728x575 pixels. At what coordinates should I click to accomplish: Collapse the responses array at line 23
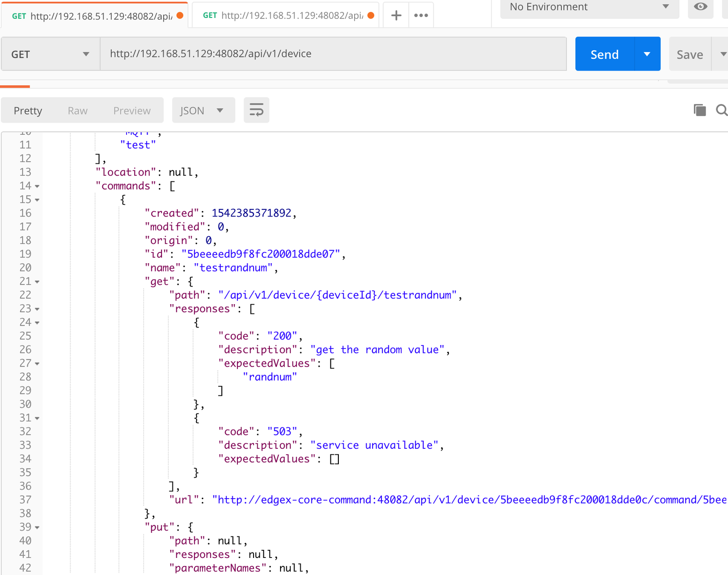[37, 309]
